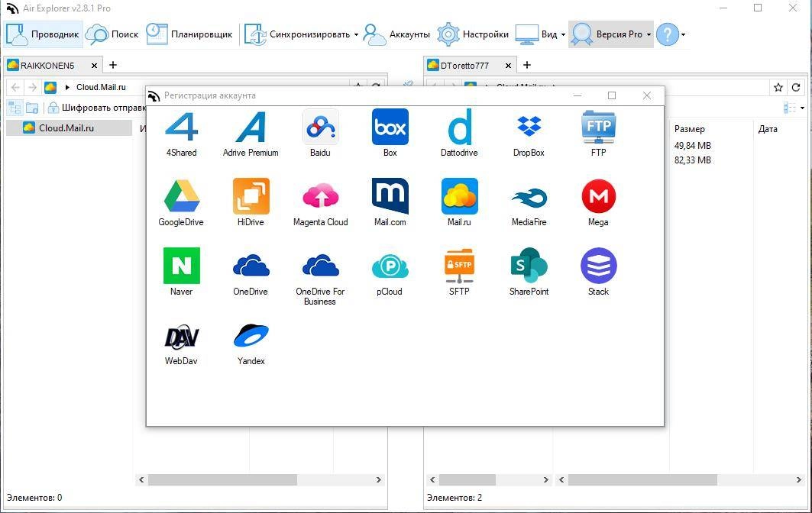812x513 pixels.
Task: Go back in left pane
Action: coord(15,87)
